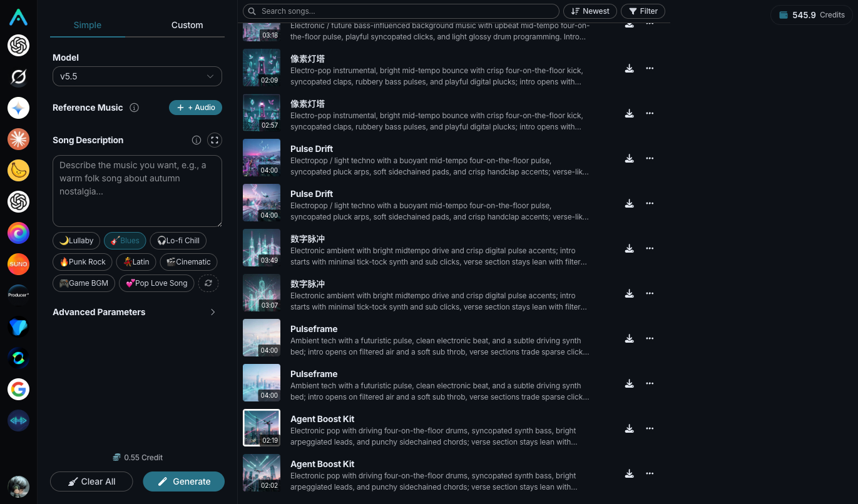Image resolution: width=858 pixels, height=504 pixels.
Task: Open the banana icon in sidebar
Action: 18,170
